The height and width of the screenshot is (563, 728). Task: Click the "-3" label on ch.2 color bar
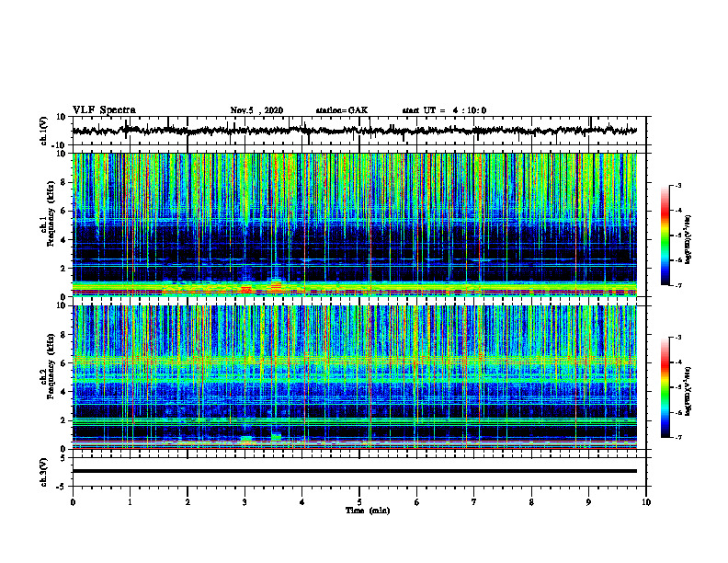[x=678, y=337]
